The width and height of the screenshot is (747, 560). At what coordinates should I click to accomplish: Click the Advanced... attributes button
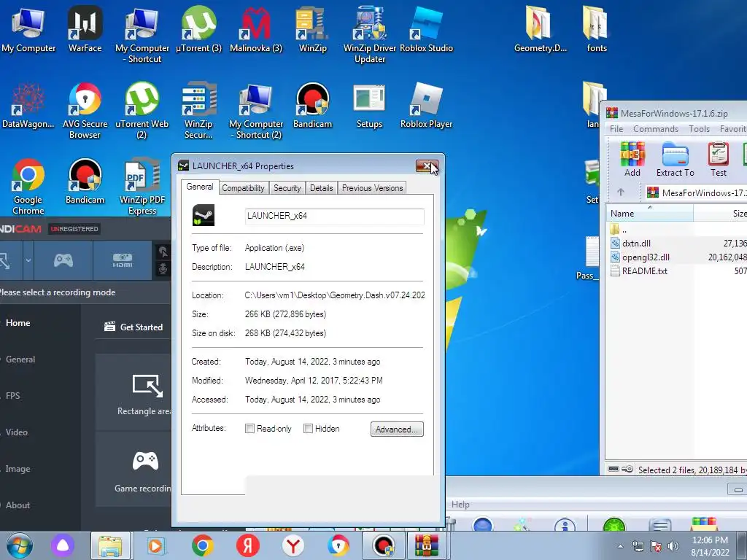point(397,429)
